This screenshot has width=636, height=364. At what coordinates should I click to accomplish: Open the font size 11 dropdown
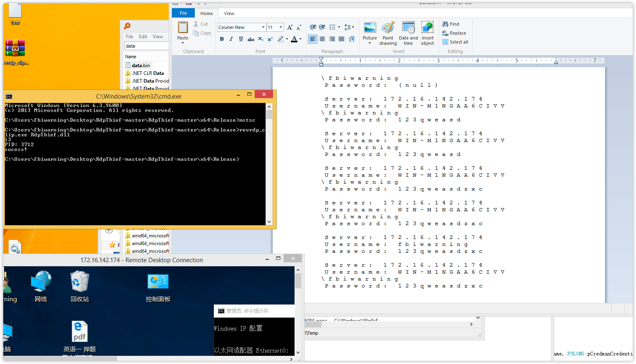tap(281, 27)
